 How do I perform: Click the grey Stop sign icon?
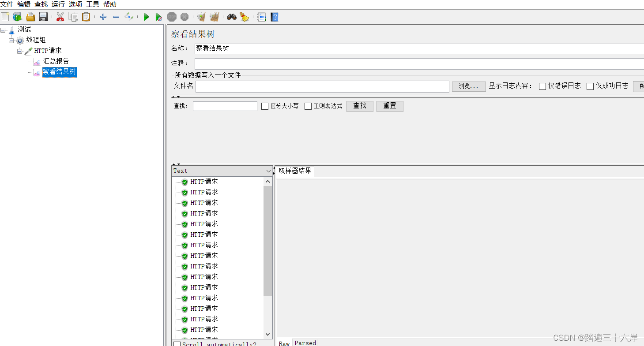tap(172, 17)
